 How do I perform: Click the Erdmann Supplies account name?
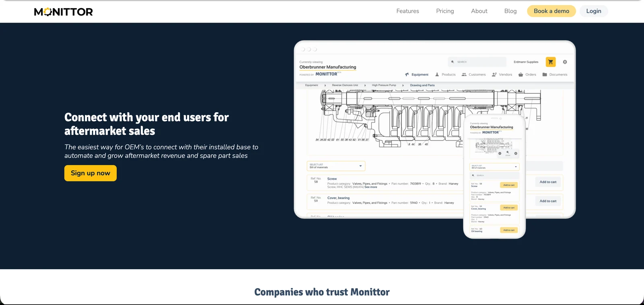click(x=526, y=62)
